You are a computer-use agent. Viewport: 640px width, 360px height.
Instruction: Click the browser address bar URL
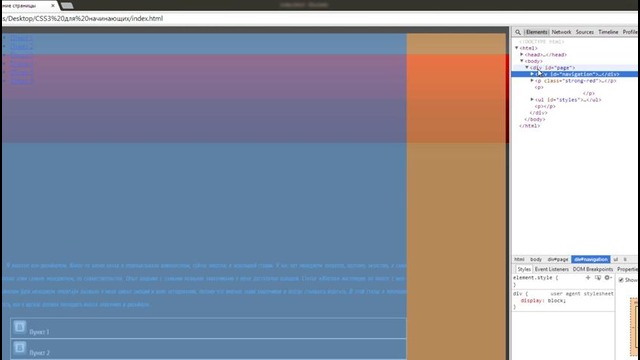point(82,18)
